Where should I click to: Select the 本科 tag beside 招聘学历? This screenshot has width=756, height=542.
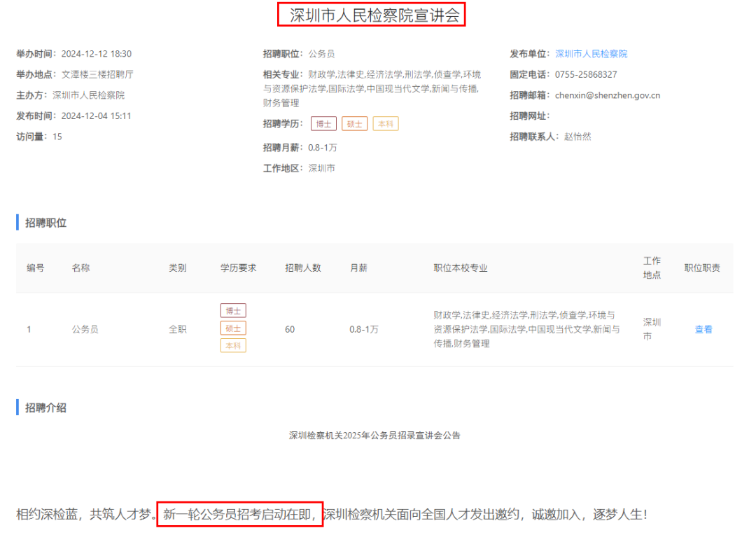pos(386,124)
